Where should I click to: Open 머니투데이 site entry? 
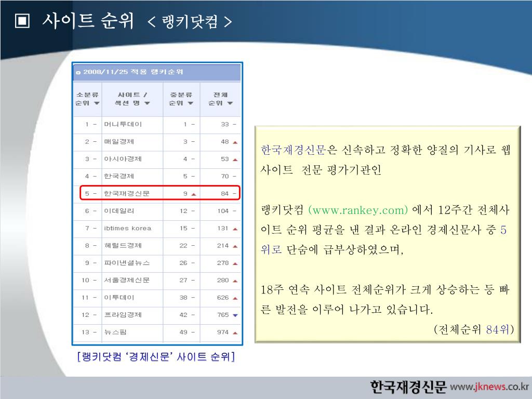(123, 124)
